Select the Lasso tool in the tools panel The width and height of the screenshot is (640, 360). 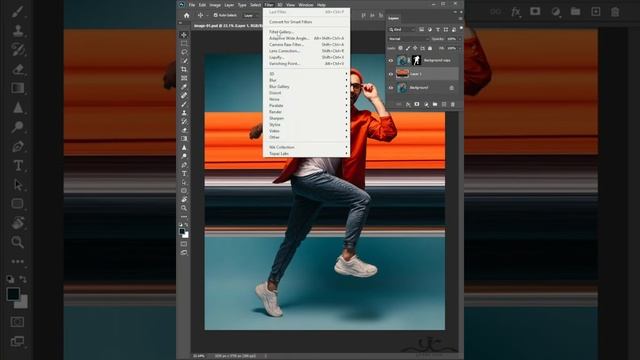[x=184, y=52]
